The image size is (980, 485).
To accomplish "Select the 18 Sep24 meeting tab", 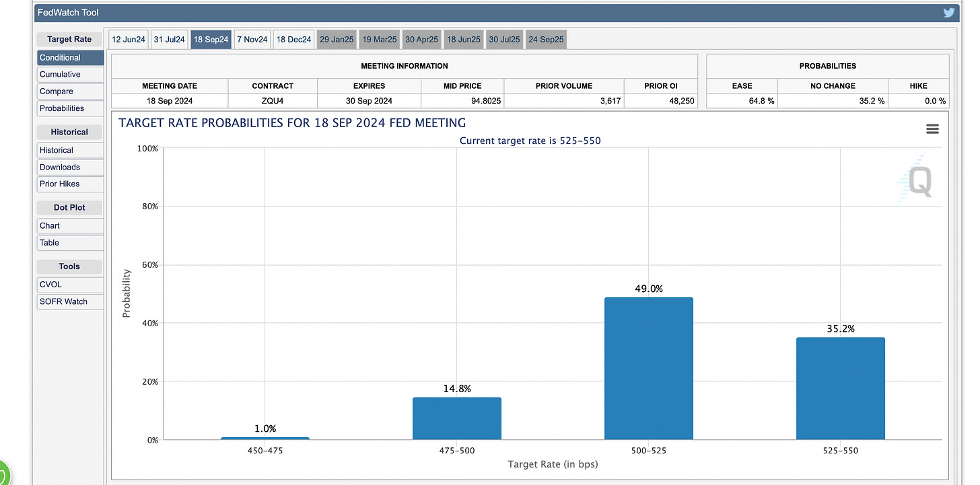I will [211, 40].
